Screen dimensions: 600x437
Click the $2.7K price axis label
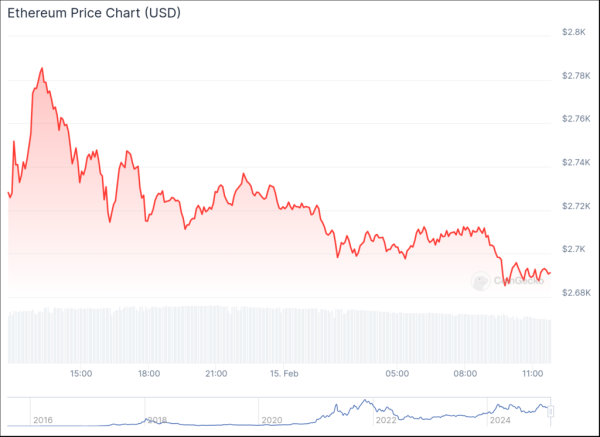(x=574, y=249)
